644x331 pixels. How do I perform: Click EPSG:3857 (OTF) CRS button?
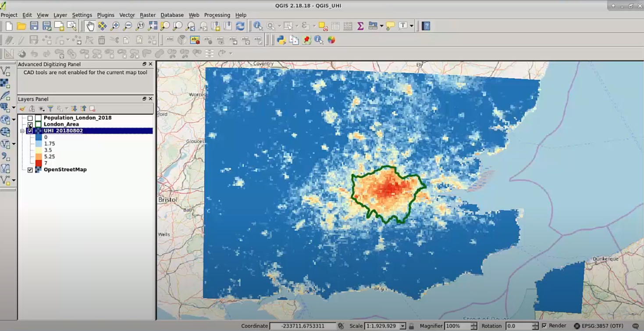(x=598, y=326)
